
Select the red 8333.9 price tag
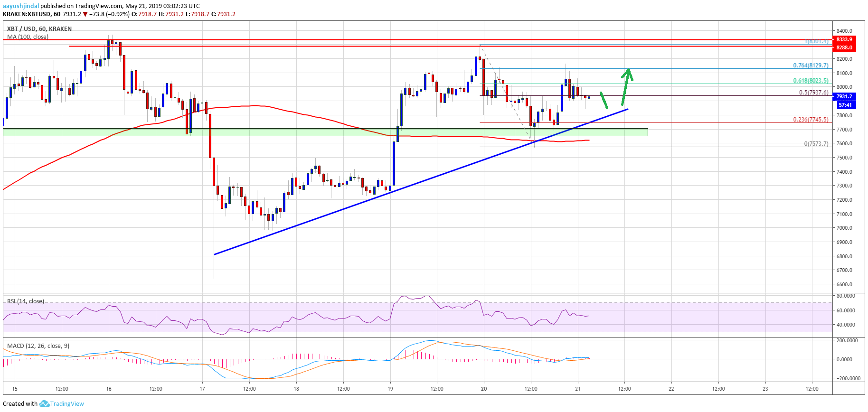(x=844, y=39)
